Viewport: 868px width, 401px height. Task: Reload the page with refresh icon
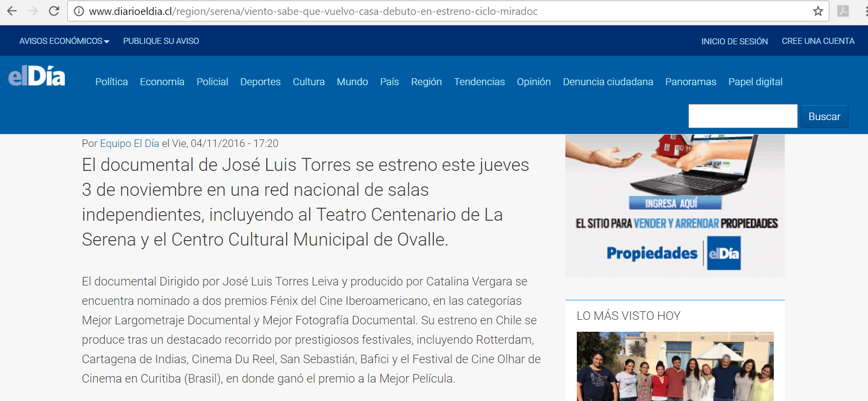pyautogui.click(x=54, y=11)
